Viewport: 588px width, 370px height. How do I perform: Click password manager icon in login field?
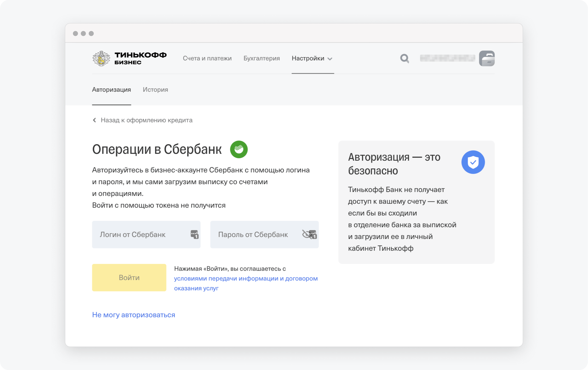tap(195, 234)
